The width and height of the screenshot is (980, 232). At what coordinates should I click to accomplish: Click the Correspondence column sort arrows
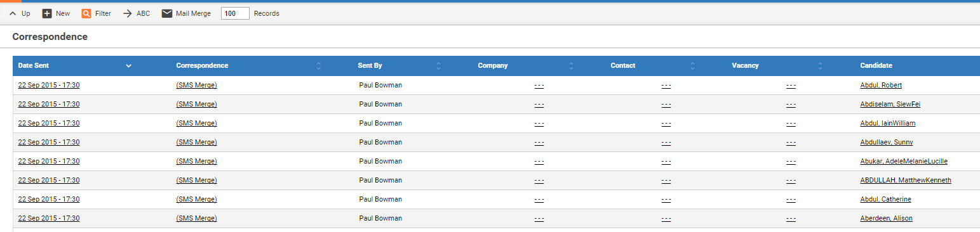tap(319, 66)
